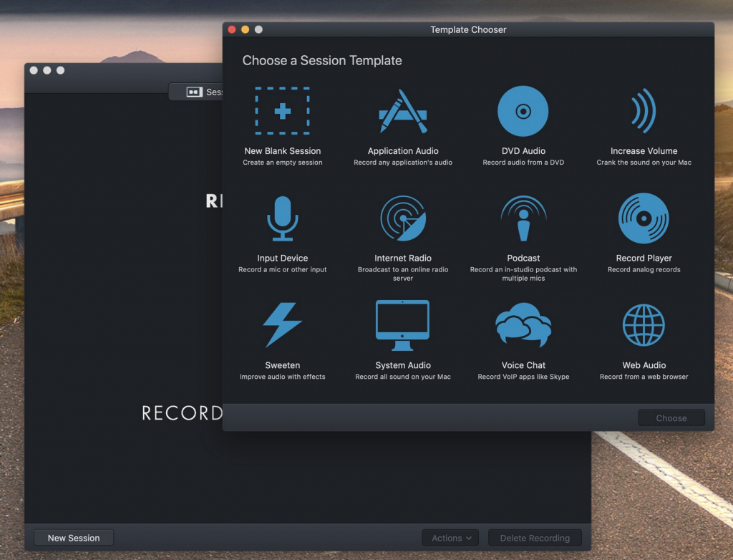Select the Increase Volume template

pyautogui.click(x=644, y=111)
